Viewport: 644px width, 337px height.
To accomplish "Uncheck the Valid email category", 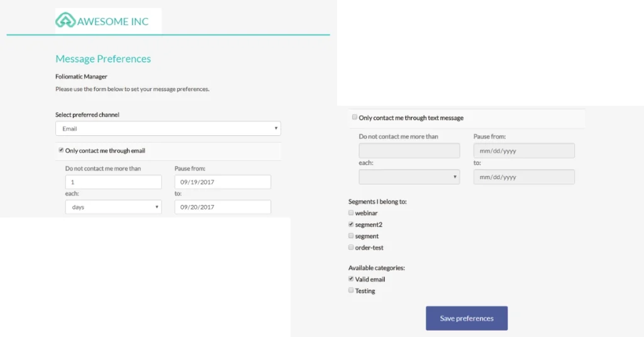I will pyautogui.click(x=351, y=279).
